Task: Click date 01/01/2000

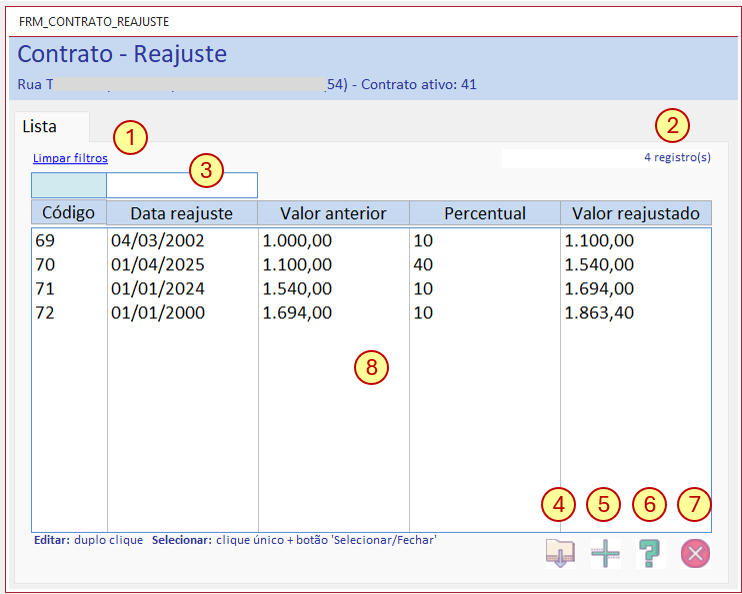Action: 158,313
